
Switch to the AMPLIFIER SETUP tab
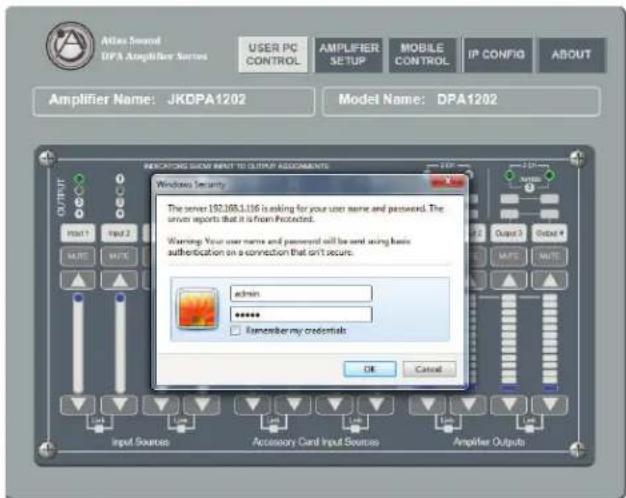point(349,55)
